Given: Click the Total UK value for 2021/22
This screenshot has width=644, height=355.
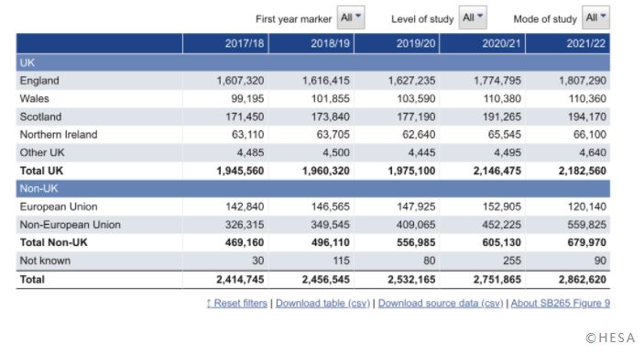Looking at the screenshot, I should pyautogui.click(x=583, y=171).
